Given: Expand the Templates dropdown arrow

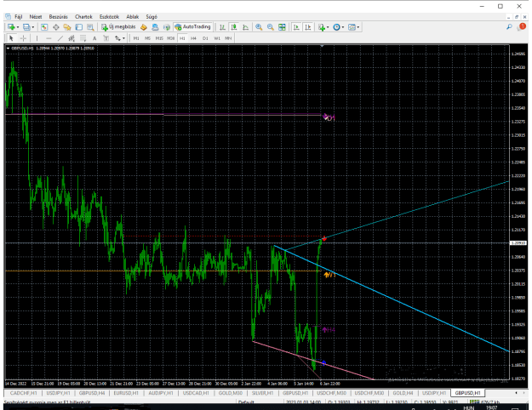Looking at the screenshot, I should coord(358,27).
